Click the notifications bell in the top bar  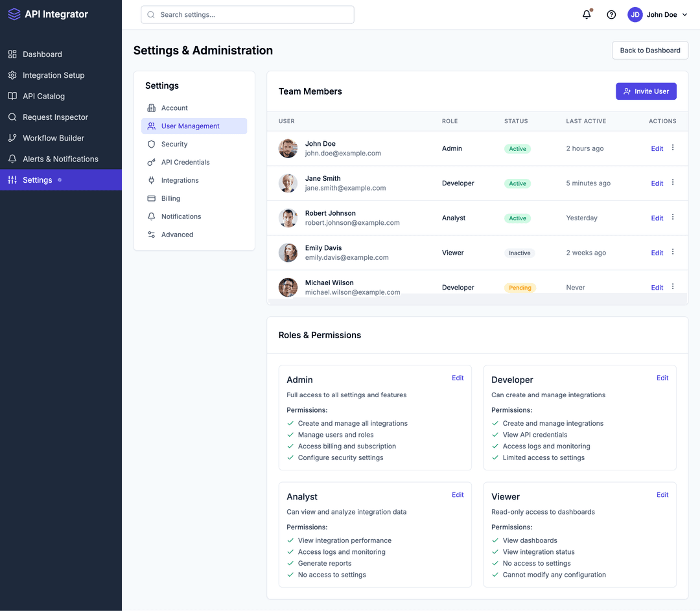586,14
